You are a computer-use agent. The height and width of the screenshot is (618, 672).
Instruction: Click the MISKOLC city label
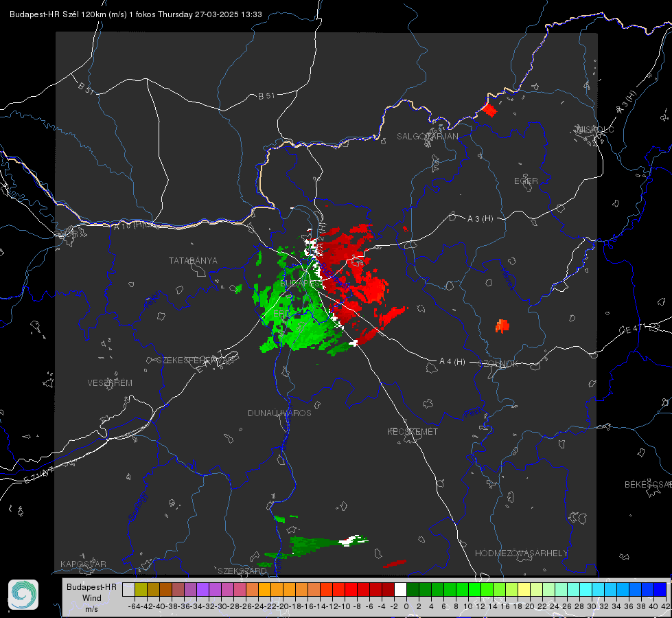pyautogui.click(x=595, y=129)
